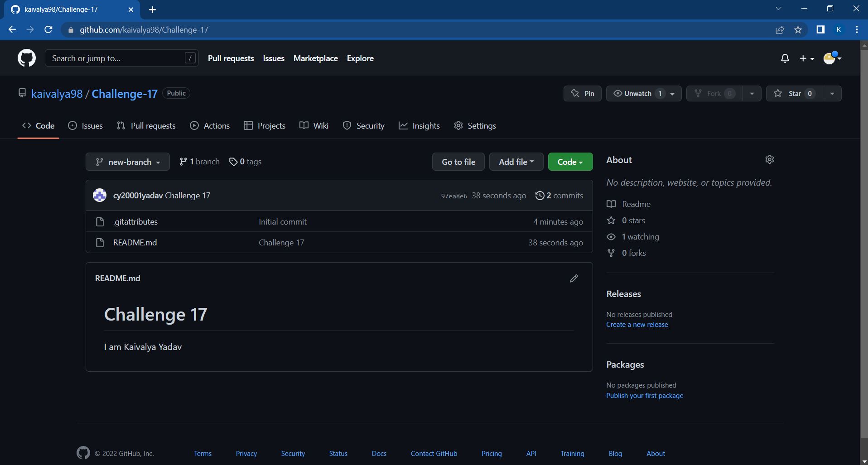Viewport: 868px width, 465px height.
Task: Jump to Readme in About sidebar
Action: [628, 204]
